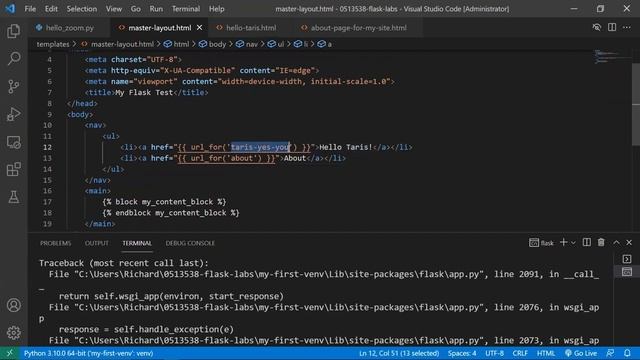Open Remote Explorer view
Image resolution: width=640 pixels, height=360 pixels.
(13, 142)
